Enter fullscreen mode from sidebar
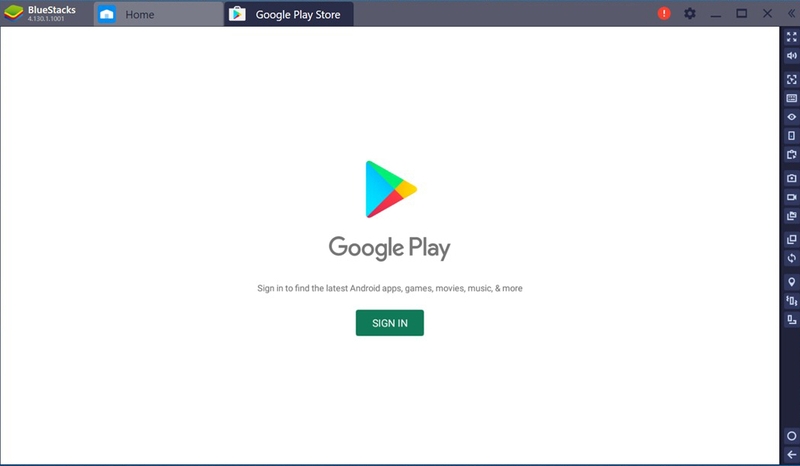 pos(791,37)
